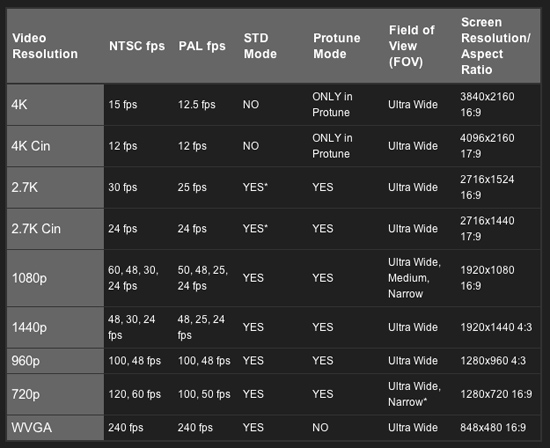The image size is (550, 448).
Task: Click the Protune Mode header
Action: [336, 46]
